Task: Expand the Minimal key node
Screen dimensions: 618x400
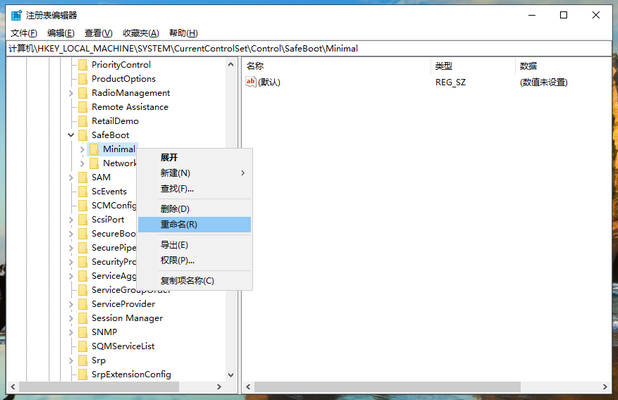Action: tap(82, 149)
